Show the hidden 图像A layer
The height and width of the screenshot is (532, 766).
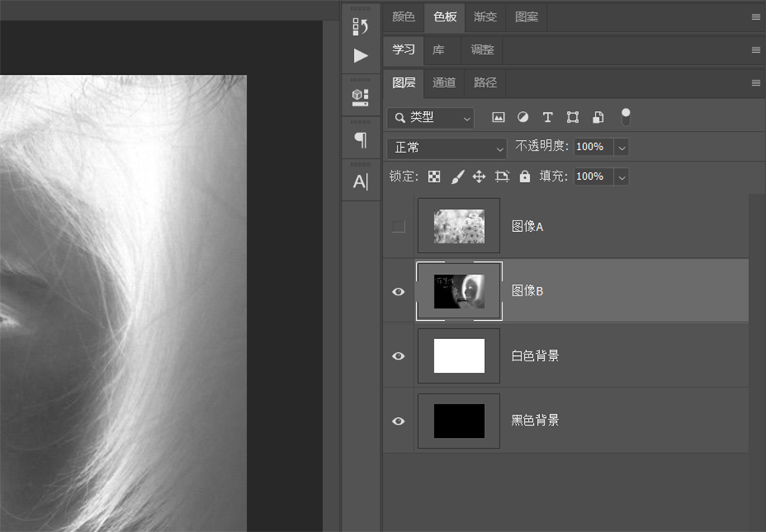398,226
